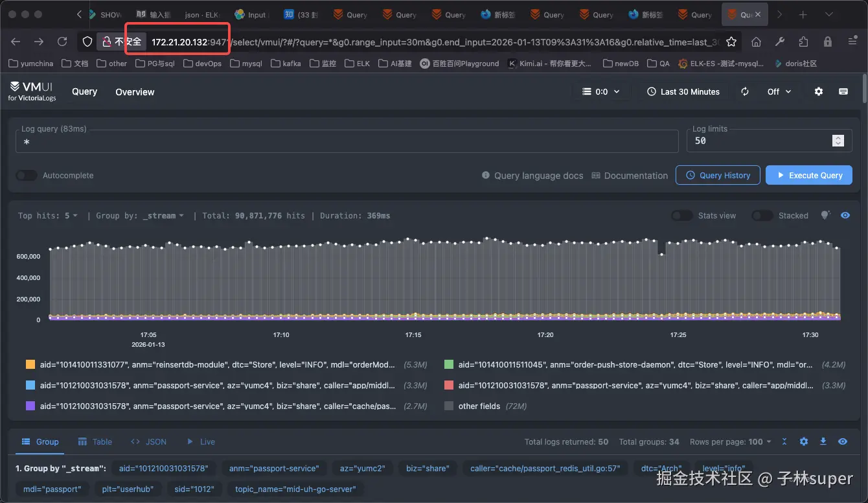Click Execute Query button
868x503 pixels.
[809, 175]
